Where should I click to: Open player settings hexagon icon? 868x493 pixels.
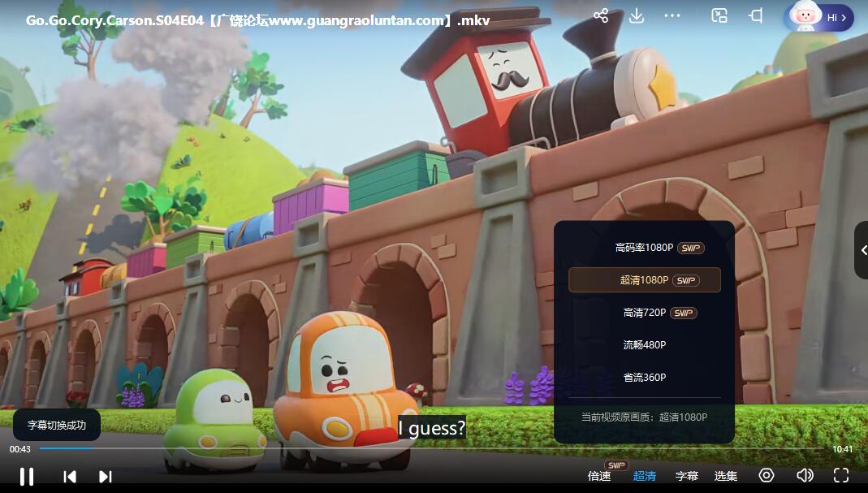pyautogui.click(x=767, y=475)
